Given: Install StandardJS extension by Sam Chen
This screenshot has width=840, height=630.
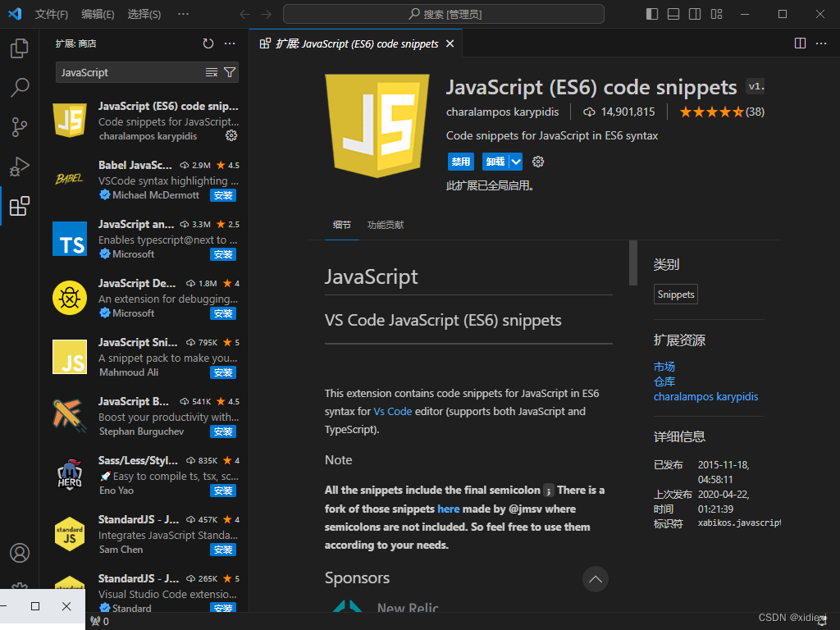Looking at the screenshot, I should click(x=223, y=550).
